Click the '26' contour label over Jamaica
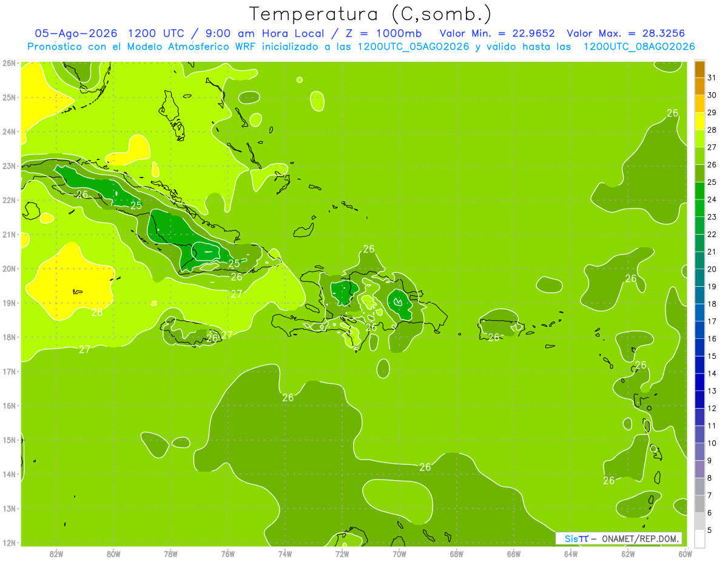Image resolution: width=728 pixels, height=562 pixels. [212, 338]
